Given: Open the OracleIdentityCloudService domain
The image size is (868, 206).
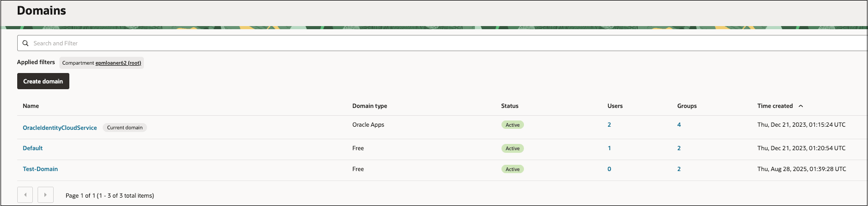Looking at the screenshot, I should (x=60, y=128).
